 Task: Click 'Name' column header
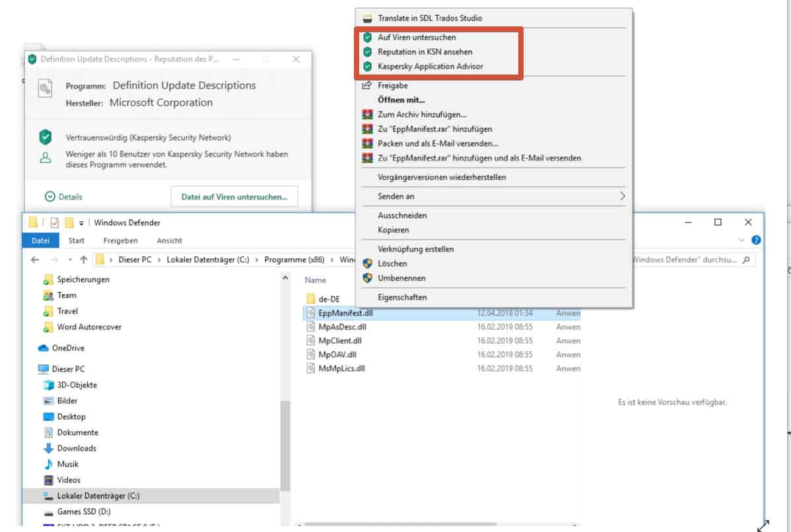point(316,280)
